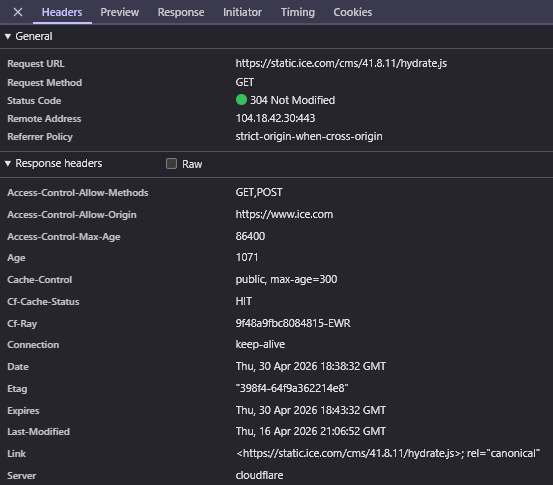The height and width of the screenshot is (485, 553).
Task: Click the Link header canonical URL value
Action: [388, 453]
